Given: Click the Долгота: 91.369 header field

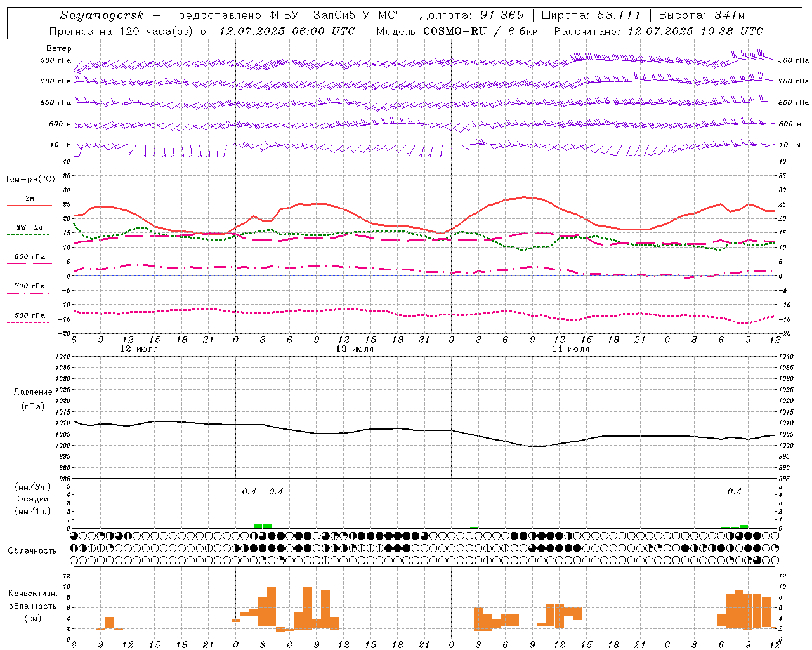Looking at the screenshot, I should [472, 15].
